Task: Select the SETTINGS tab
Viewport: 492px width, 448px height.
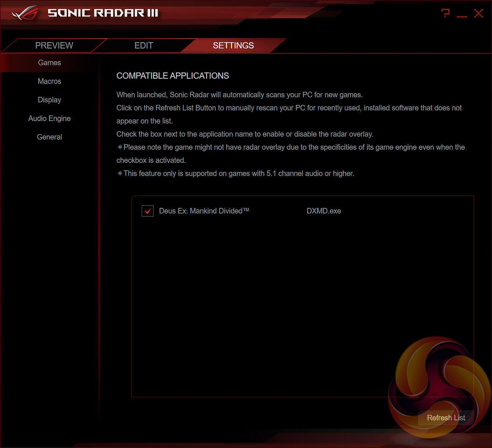Action: click(x=233, y=46)
